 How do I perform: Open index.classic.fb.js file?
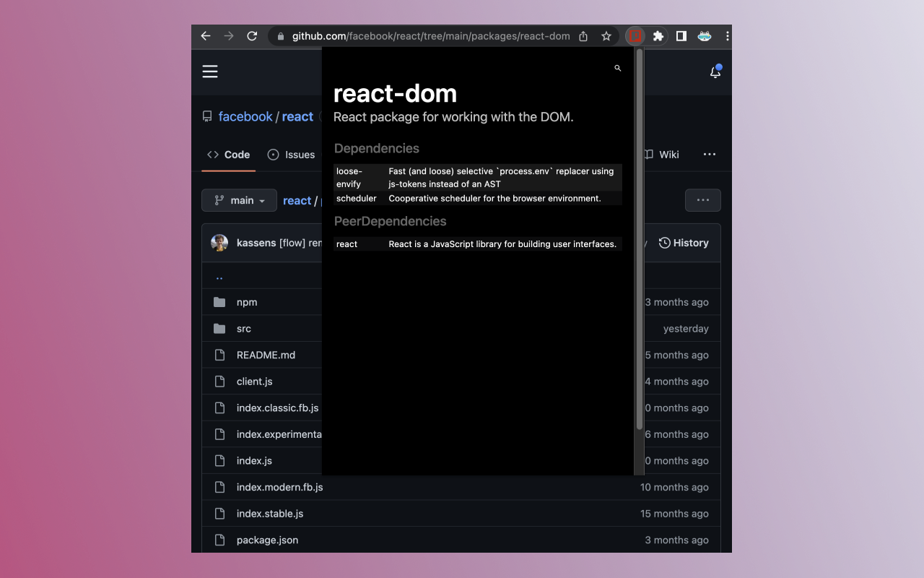pos(278,407)
